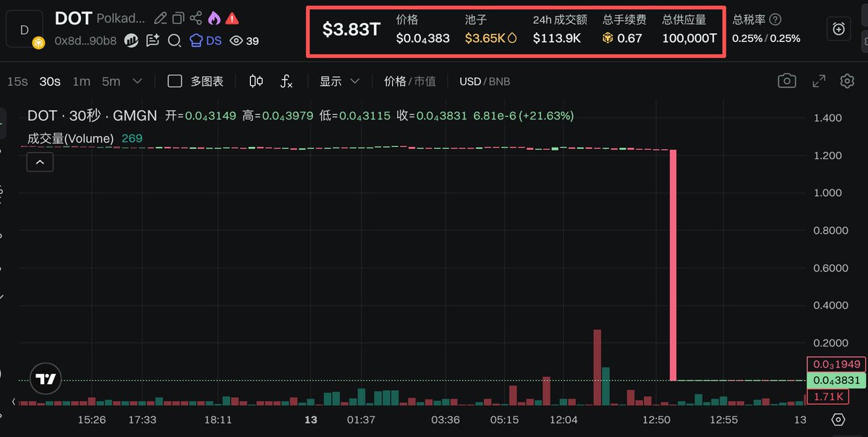Viewport: 868px width, 437px height.
Task: Switch denomination to USD
Action: click(x=470, y=81)
